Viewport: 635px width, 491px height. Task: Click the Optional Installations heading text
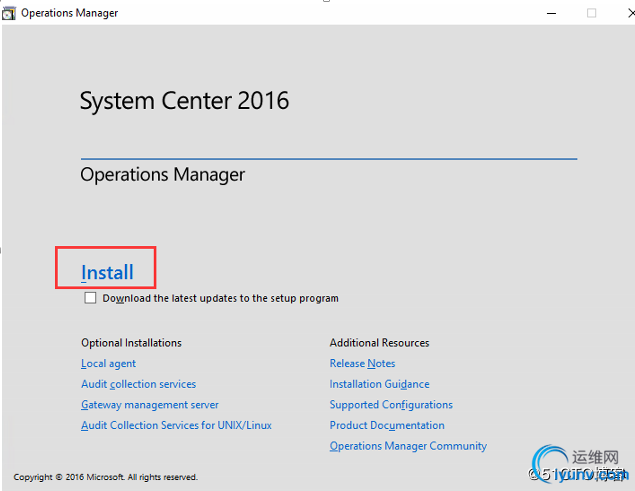[x=131, y=343]
